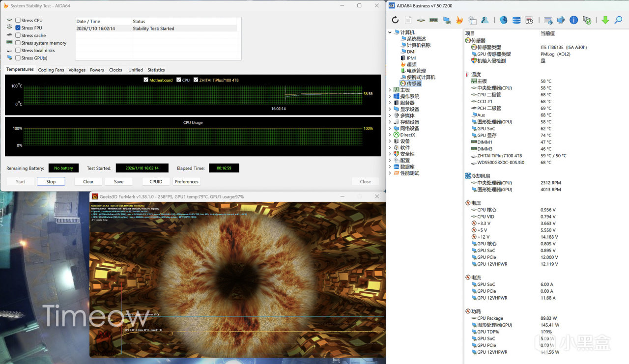The image size is (629, 364).
Task: Click the green memory module toolbar icon
Action: [x=433, y=20]
